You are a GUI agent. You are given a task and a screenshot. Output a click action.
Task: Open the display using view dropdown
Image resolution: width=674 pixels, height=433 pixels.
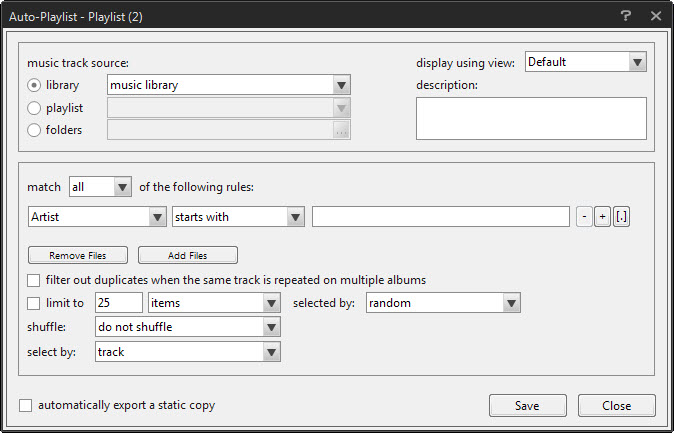(x=586, y=62)
